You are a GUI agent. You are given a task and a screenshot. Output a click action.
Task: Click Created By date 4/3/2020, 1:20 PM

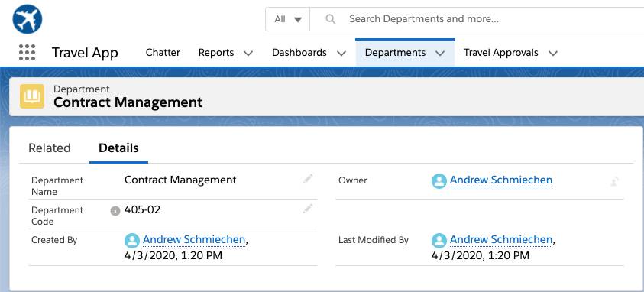tap(173, 255)
